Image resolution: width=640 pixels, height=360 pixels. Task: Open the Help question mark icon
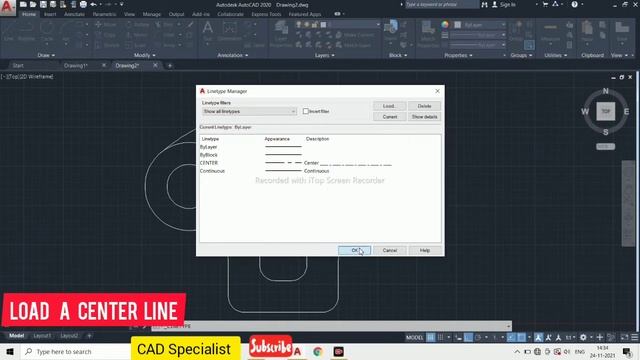point(574,4)
